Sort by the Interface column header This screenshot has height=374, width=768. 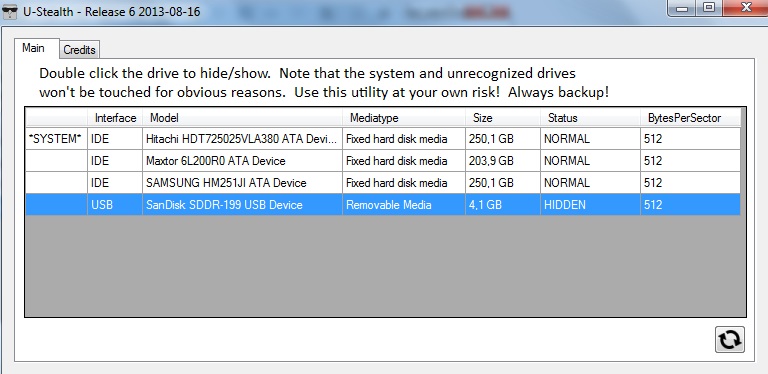[115, 117]
